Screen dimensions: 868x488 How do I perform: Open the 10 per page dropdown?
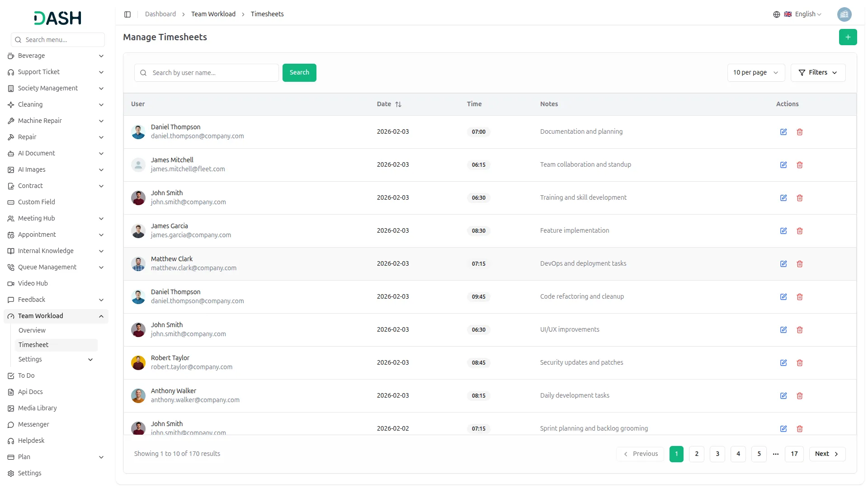[x=756, y=73]
